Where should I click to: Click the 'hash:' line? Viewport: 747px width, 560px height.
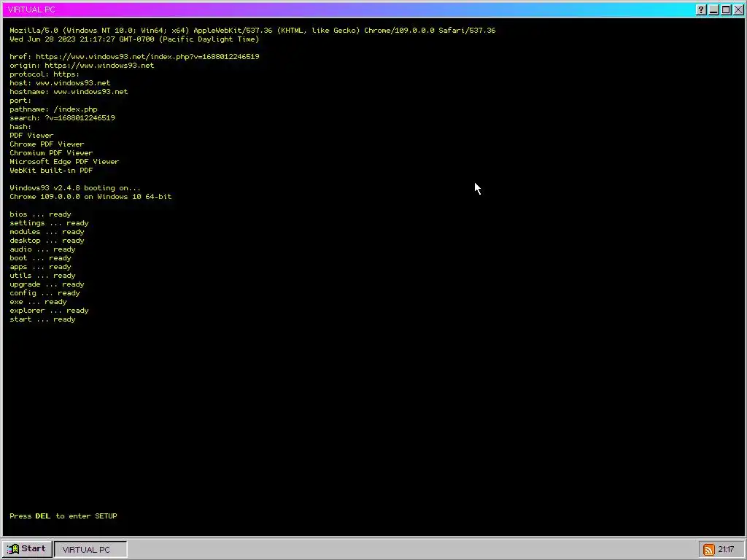(20, 127)
